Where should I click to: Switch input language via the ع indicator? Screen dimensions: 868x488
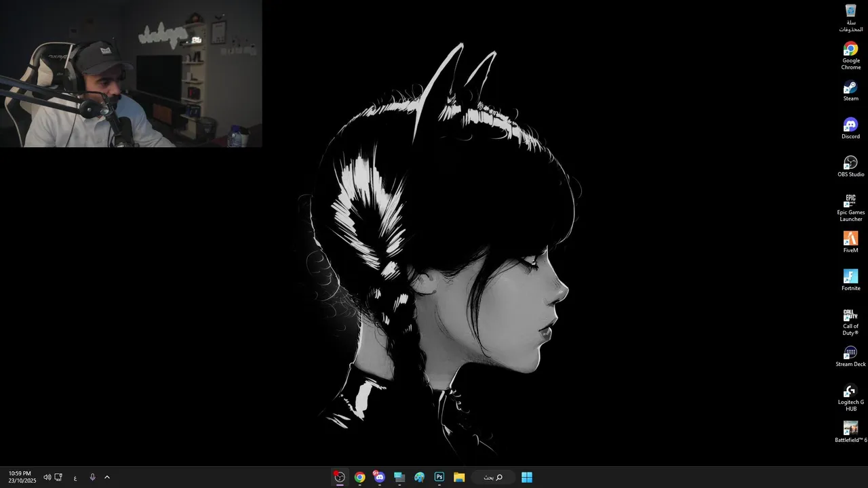point(75,478)
